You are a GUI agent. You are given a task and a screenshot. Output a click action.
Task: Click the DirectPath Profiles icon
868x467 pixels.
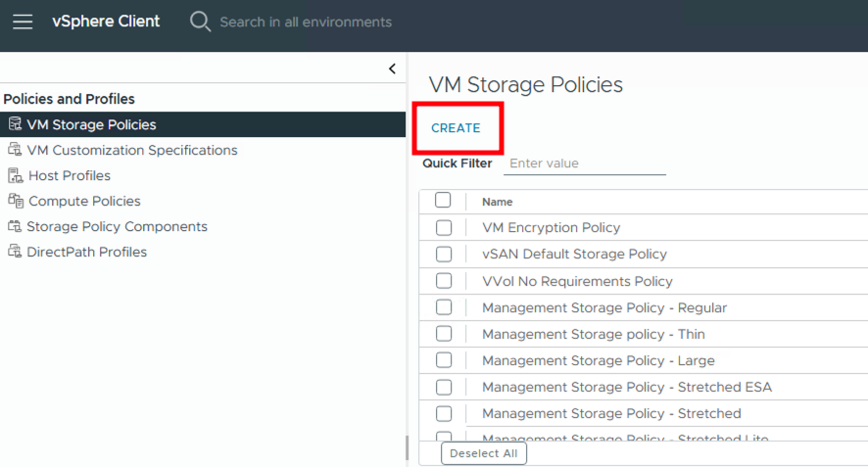(15, 252)
